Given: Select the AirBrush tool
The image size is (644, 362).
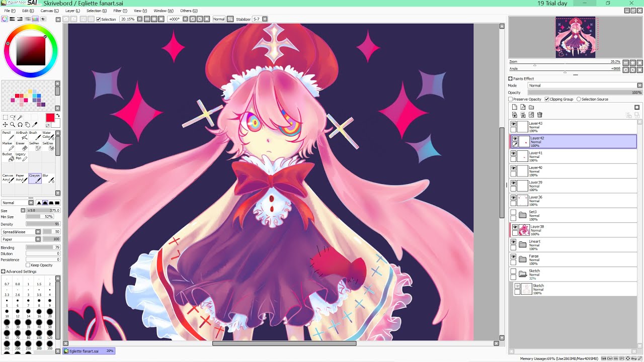Looking at the screenshot, I should coord(21,136).
